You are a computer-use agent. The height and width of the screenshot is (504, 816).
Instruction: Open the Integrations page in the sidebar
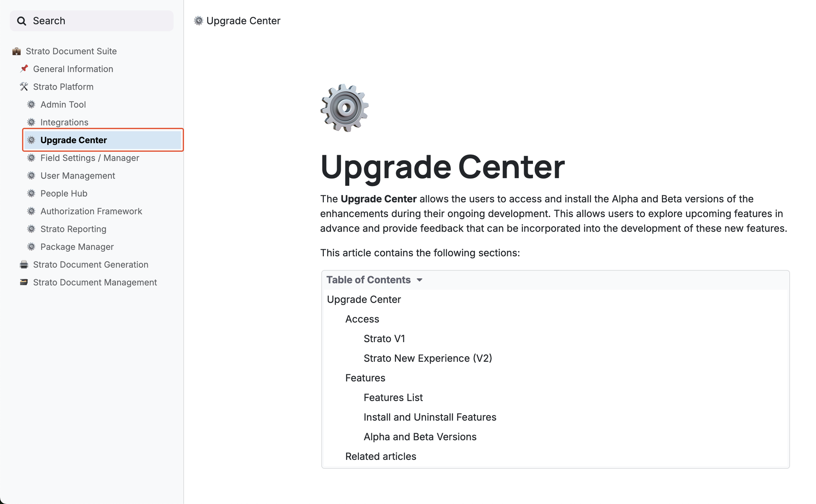pos(64,122)
